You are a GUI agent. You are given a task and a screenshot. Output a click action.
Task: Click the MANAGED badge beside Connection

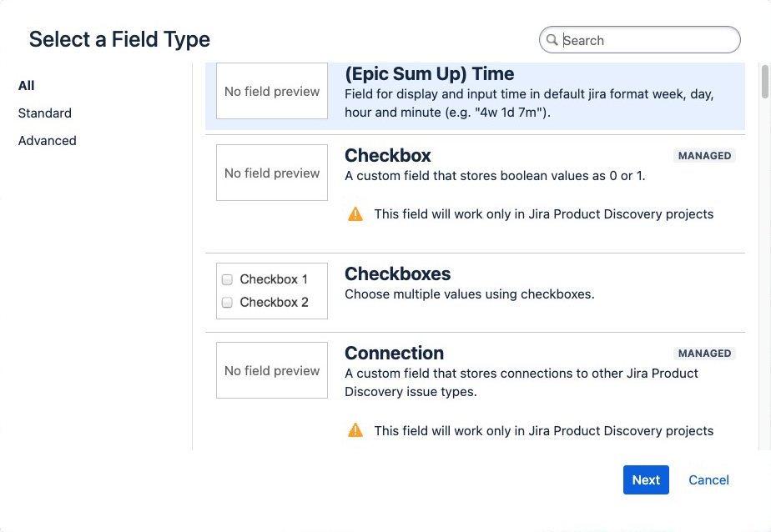[x=704, y=354]
